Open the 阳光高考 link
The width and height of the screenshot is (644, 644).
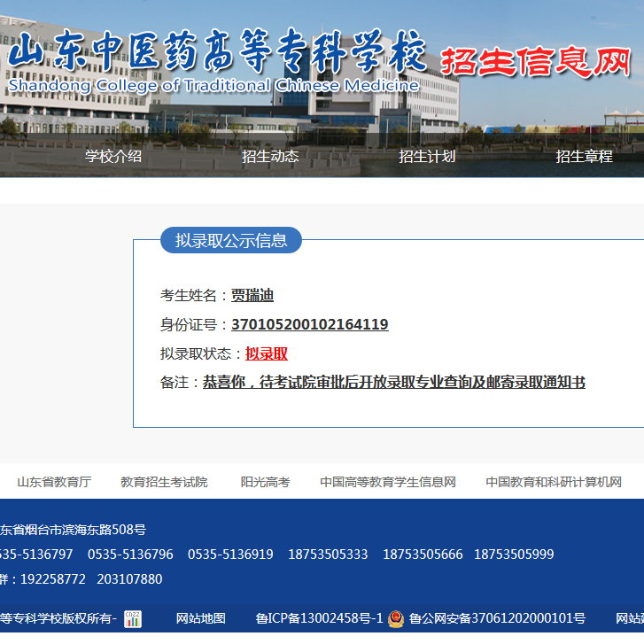pos(266,482)
